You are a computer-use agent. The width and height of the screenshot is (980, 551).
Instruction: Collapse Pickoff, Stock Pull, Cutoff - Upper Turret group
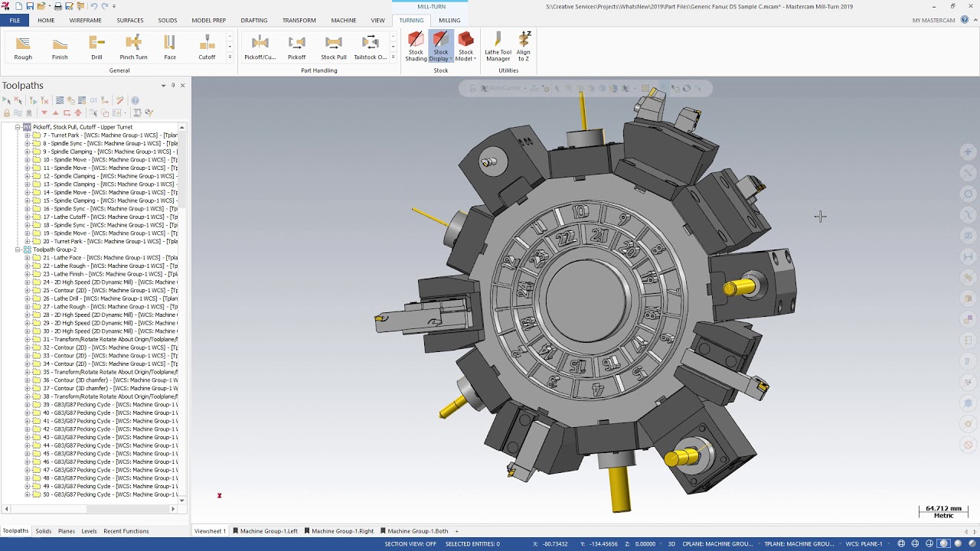click(x=18, y=127)
